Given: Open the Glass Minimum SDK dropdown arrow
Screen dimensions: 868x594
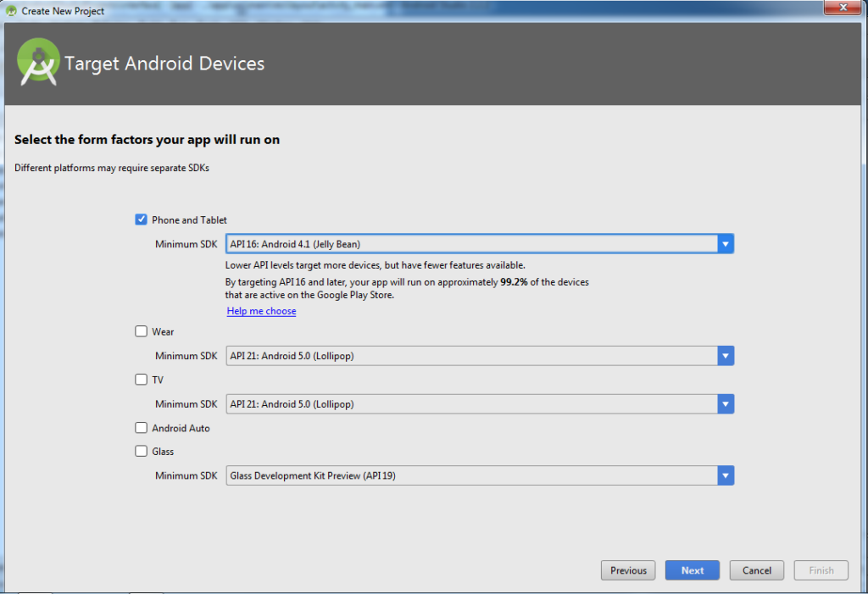Looking at the screenshot, I should [x=726, y=475].
